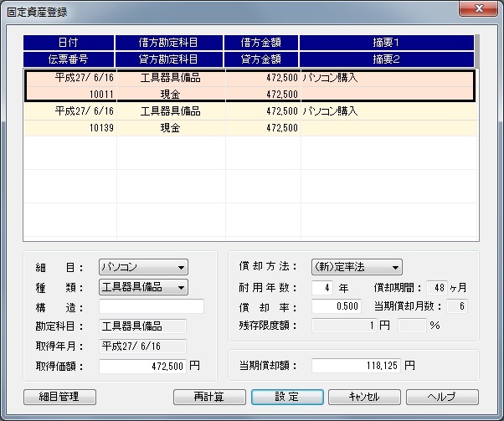
Task: Click the 細目管理 button
Action: (61, 397)
